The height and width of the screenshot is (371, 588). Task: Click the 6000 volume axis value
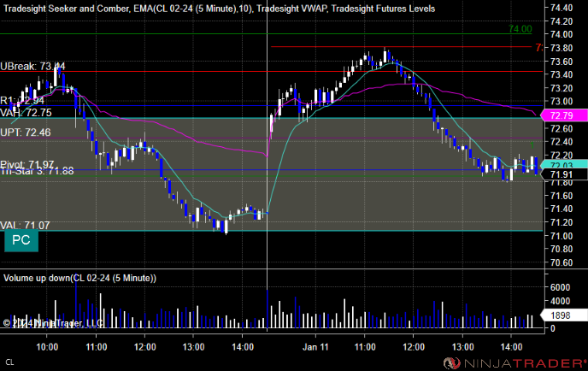561,287
